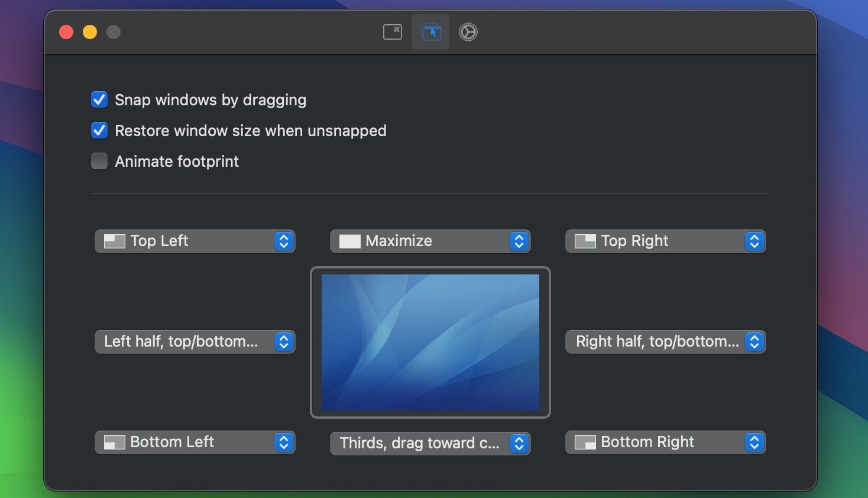This screenshot has width=868, height=498.
Task: Select the Snapping settings toolbar icon
Action: [x=430, y=32]
